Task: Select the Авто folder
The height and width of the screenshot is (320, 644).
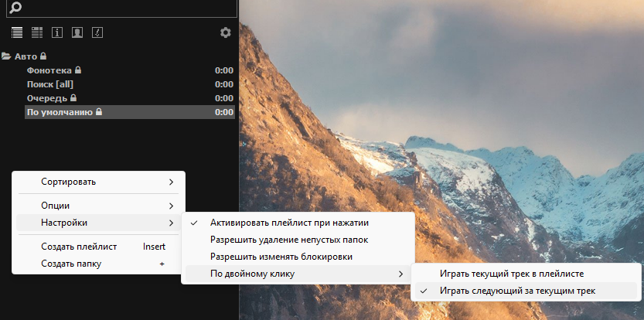Action: pos(26,56)
